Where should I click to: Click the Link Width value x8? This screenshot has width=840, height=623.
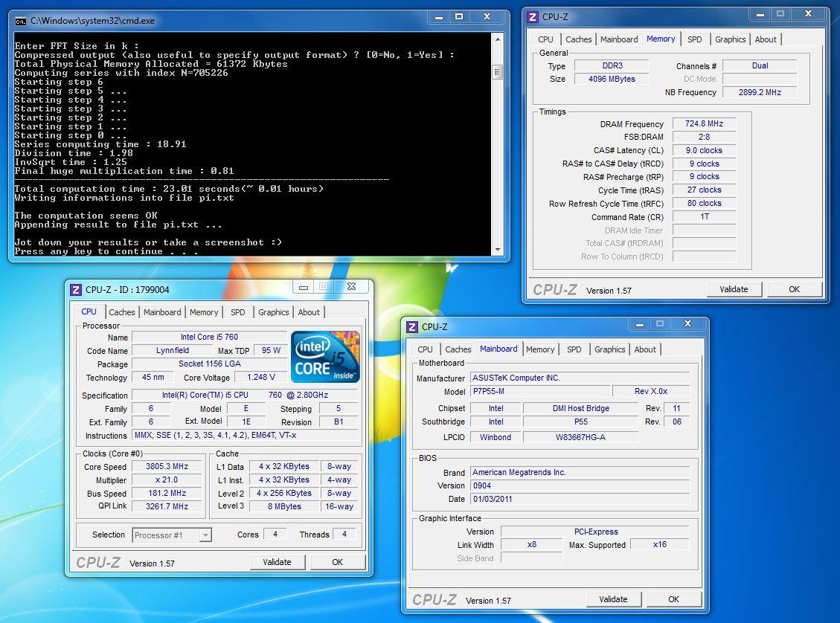(x=531, y=544)
